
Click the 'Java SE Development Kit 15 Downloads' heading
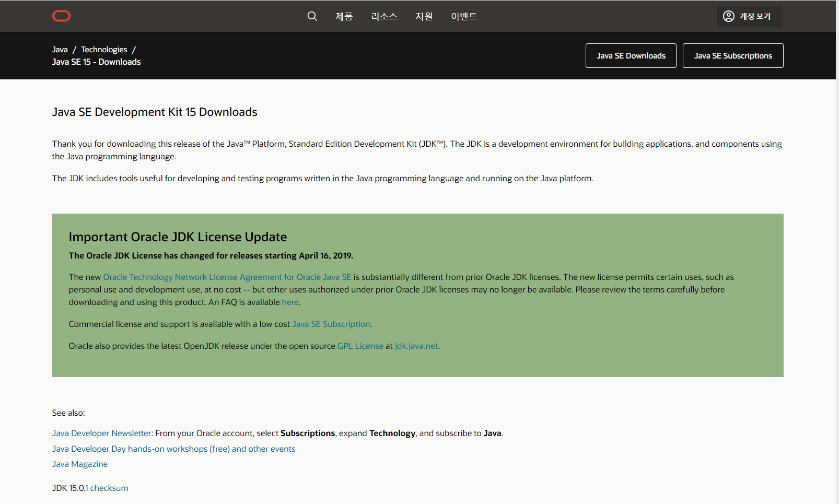pyautogui.click(x=155, y=112)
